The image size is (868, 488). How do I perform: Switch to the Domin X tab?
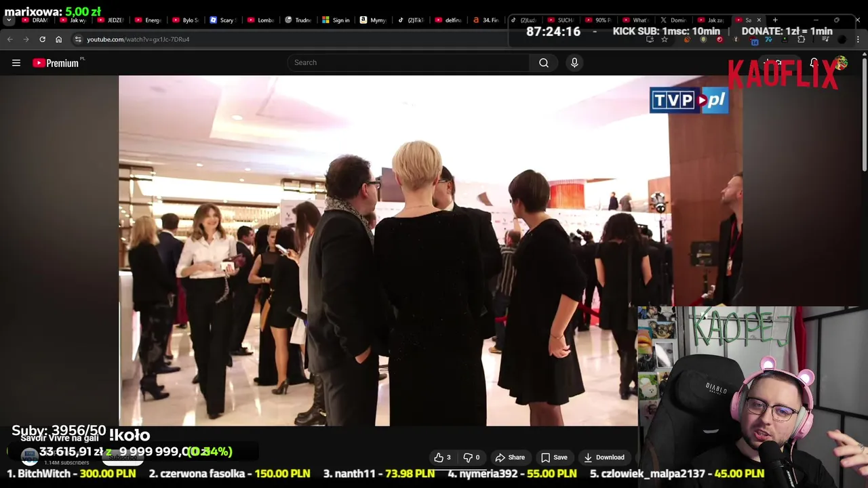click(x=673, y=20)
